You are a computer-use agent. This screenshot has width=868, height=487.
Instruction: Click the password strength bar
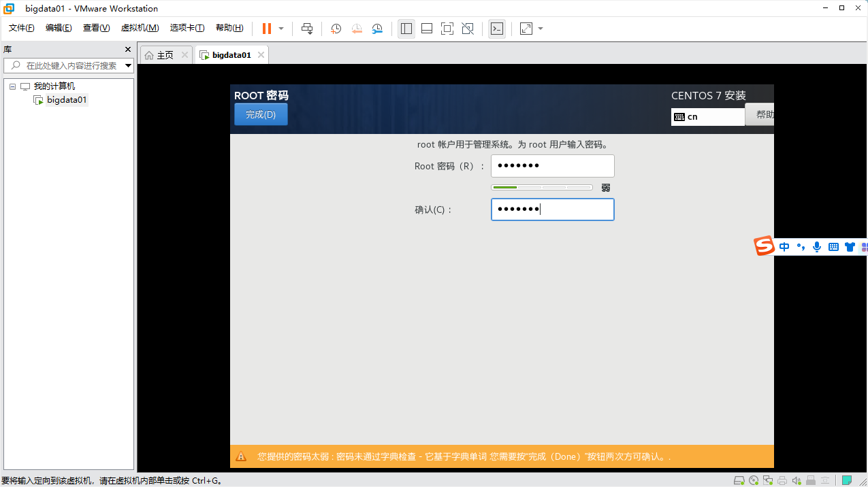tap(542, 187)
